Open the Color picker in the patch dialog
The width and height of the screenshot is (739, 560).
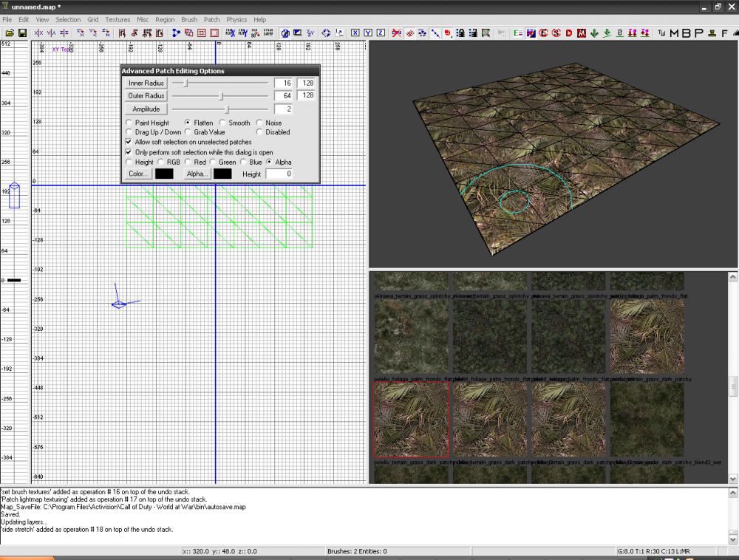[x=137, y=173]
